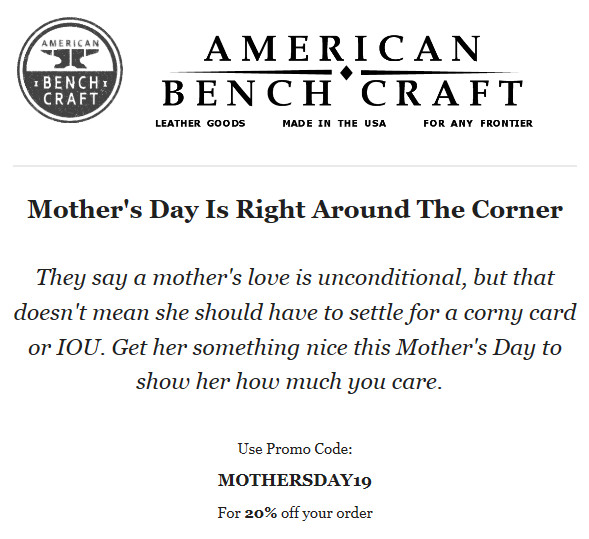589x539 pixels.
Task: Click the small AMERICAN text in badge
Action: pos(70,43)
